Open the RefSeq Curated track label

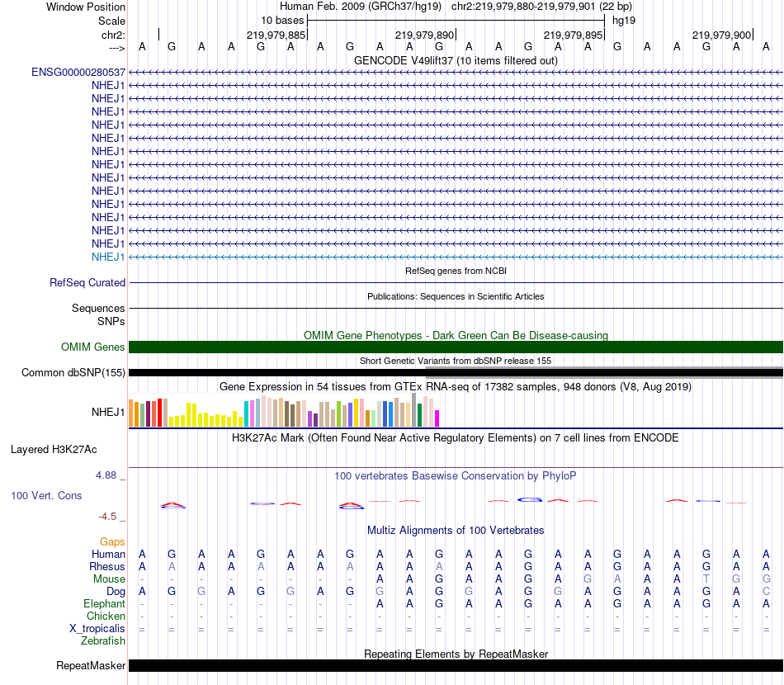click(x=87, y=282)
